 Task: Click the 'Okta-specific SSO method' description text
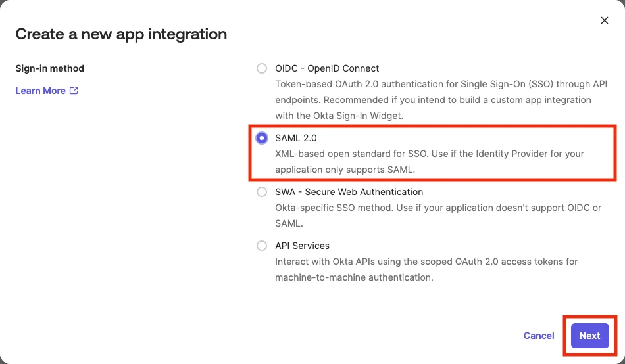(438, 208)
